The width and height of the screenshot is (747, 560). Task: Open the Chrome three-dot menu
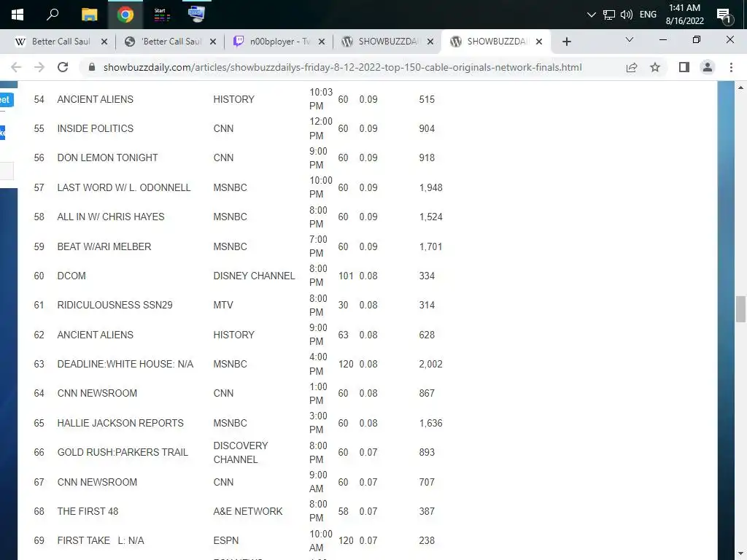(x=731, y=67)
